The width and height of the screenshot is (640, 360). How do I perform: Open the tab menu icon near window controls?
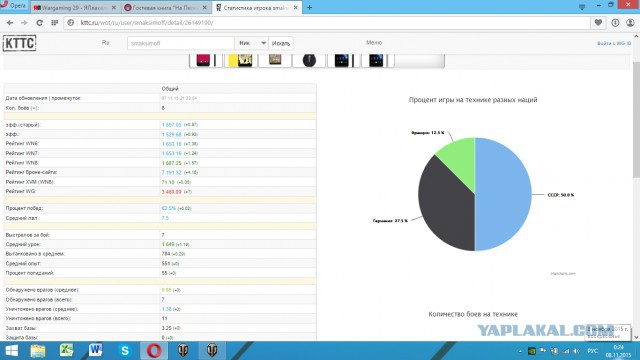coord(582,7)
